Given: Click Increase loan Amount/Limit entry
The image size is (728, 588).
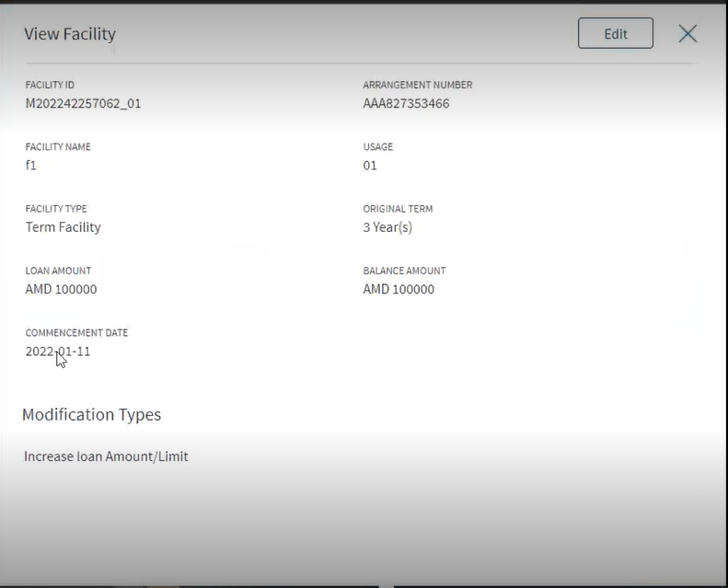Looking at the screenshot, I should (x=107, y=456).
